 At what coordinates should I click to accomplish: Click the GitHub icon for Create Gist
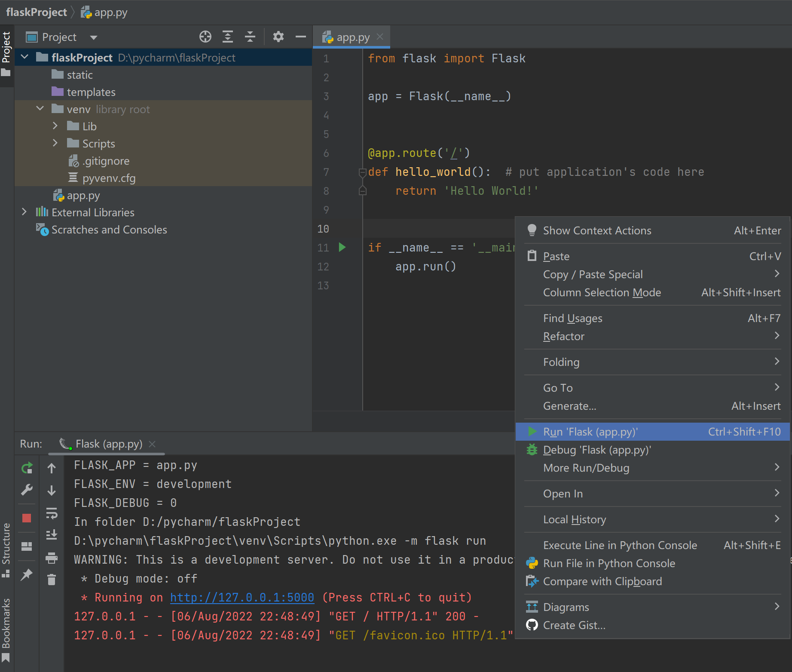pos(532,625)
